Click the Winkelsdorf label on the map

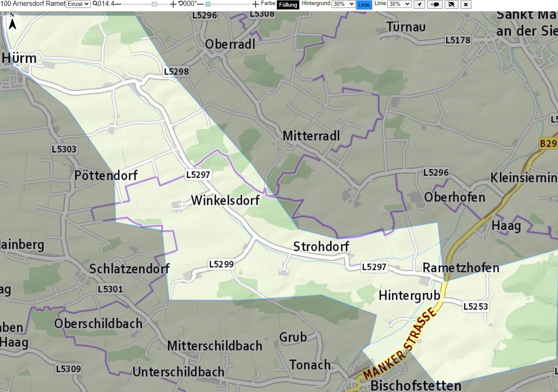[225, 200]
